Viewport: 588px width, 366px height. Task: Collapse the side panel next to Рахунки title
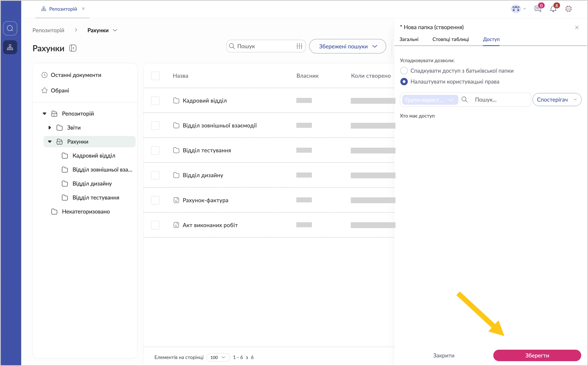(73, 48)
